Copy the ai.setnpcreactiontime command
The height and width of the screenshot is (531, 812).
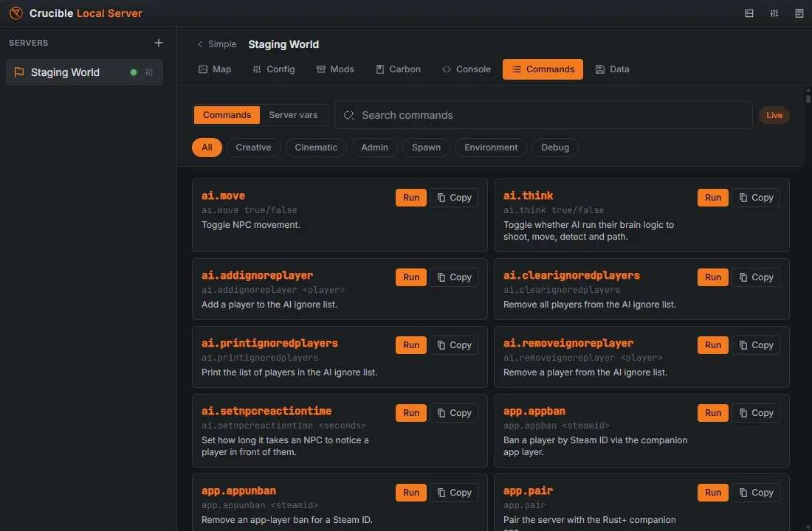(x=454, y=412)
